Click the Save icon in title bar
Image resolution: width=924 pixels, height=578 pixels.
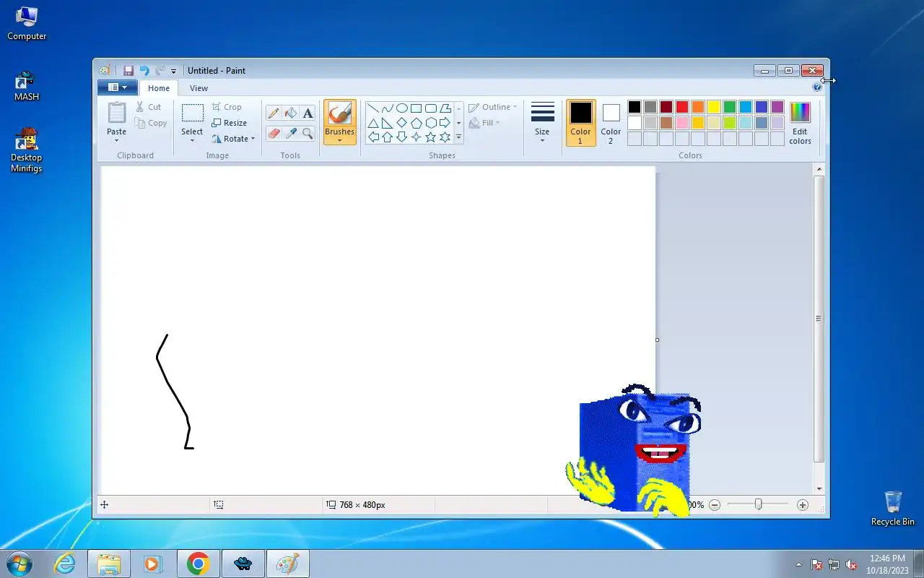click(x=128, y=71)
